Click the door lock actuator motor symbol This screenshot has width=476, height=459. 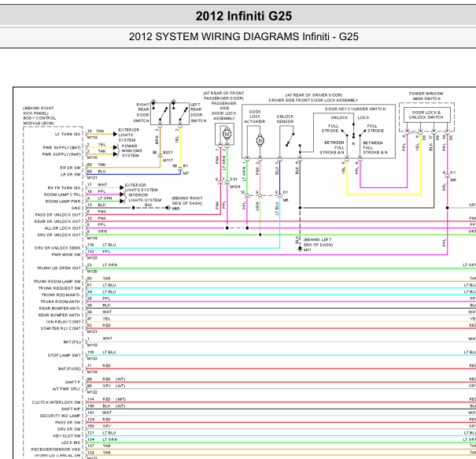[x=260, y=140]
